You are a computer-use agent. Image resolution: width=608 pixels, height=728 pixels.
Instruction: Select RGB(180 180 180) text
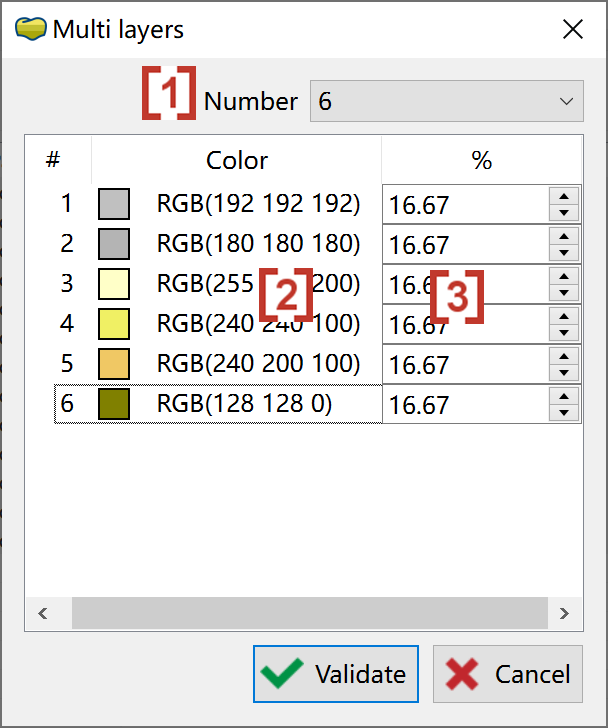259,244
